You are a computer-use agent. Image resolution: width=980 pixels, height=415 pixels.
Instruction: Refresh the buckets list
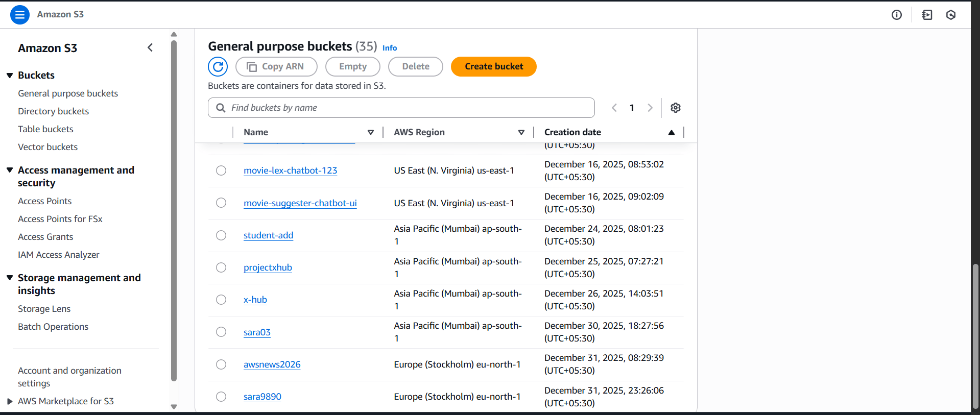point(218,66)
